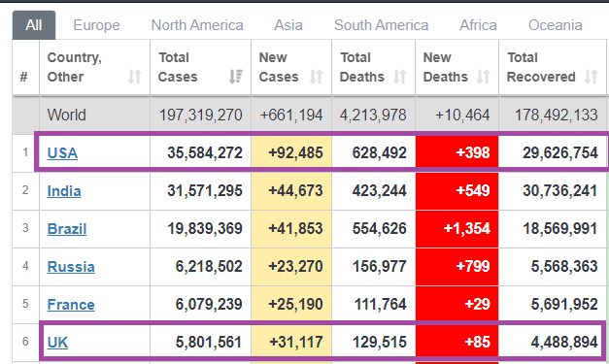The height and width of the screenshot is (364, 609).
Task: Select India new cases +44,673
Action: (x=295, y=191)
